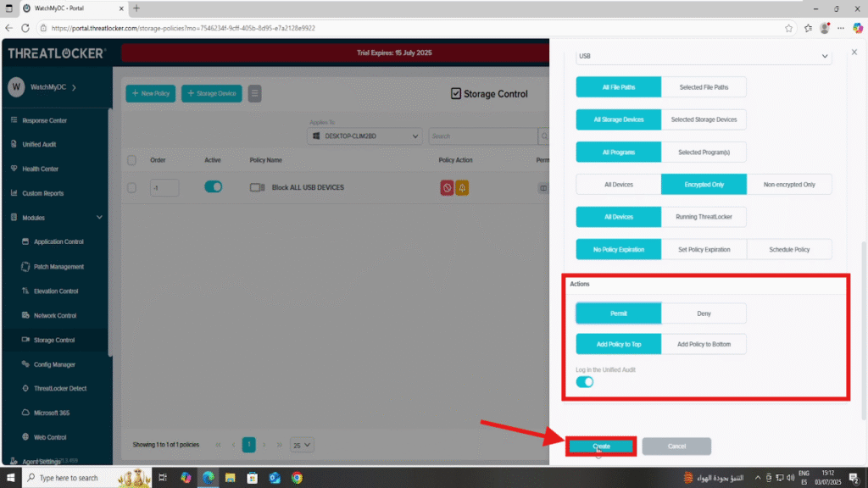Select Add Policy to Bottom
868x488 pixels.
(704, 344)
